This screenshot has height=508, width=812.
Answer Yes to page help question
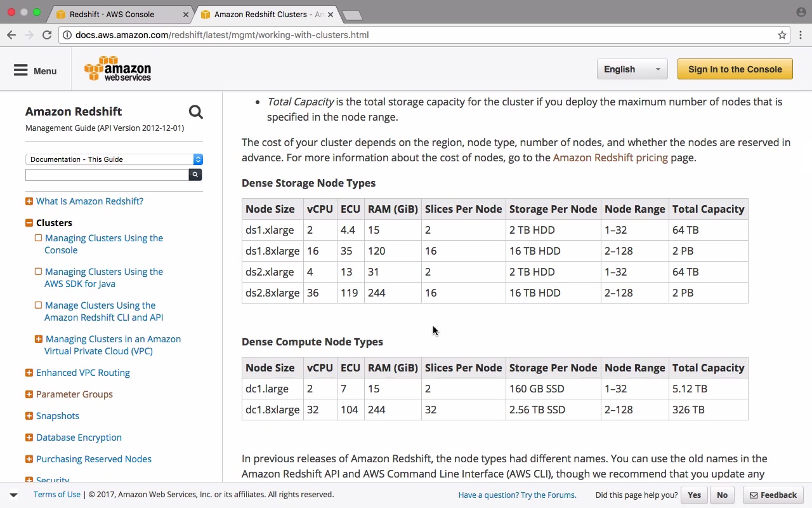695,495
